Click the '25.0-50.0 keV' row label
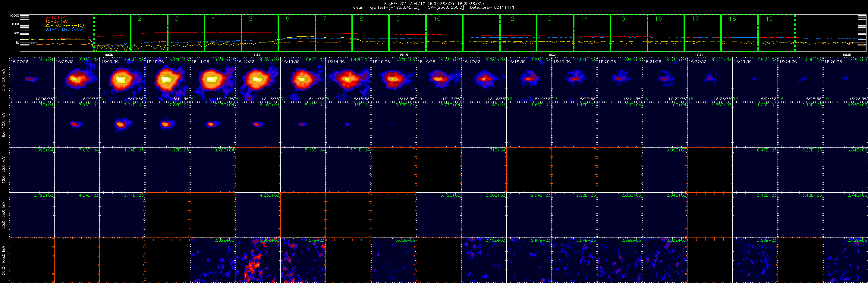This screenshot has height=283, width=868. tap(4, 215)
